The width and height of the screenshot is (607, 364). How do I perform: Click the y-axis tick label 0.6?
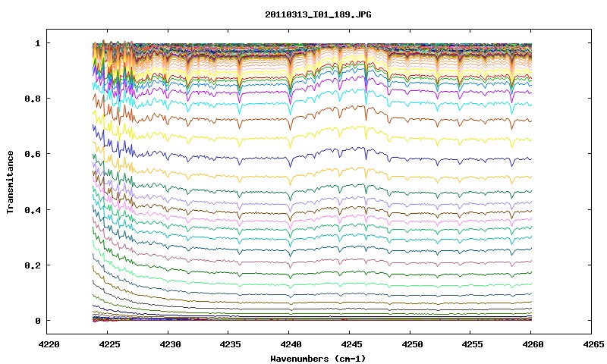pyautogui.click(x=32, y=154)
